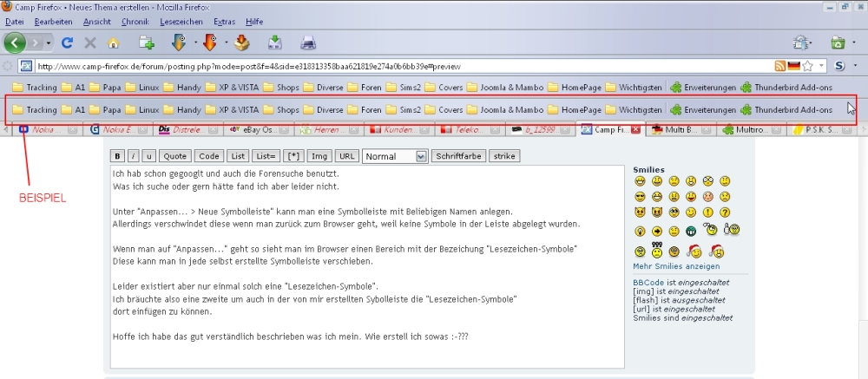Click the green recycle bin toolbar icon

point(838,42)
